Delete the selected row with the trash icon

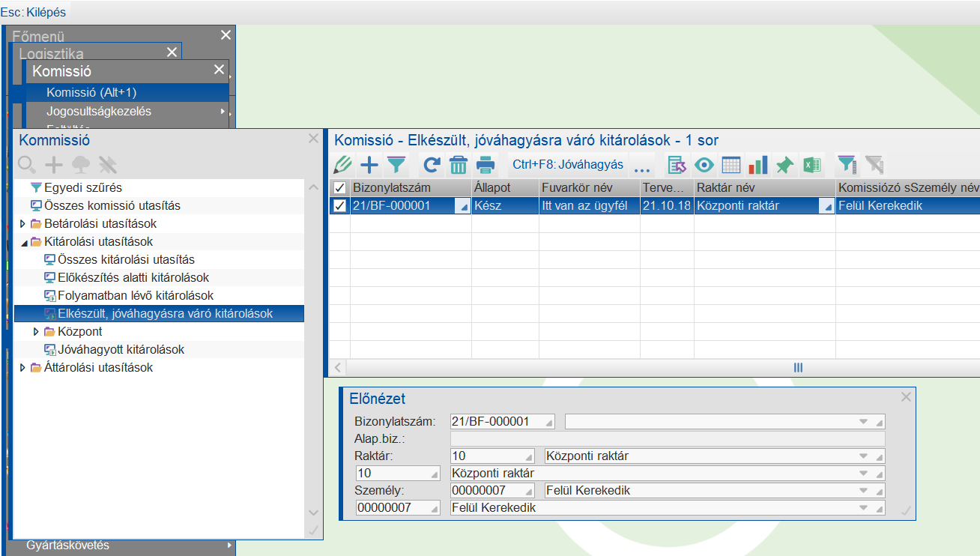click(x=459, y=165)
